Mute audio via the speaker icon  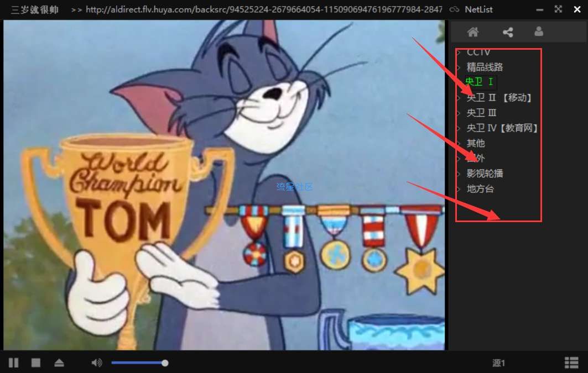point(97,363)
